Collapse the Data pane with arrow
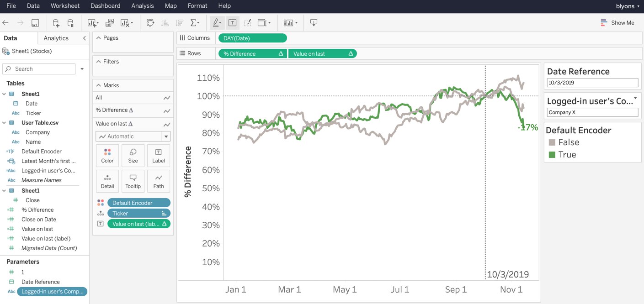The image size is (644, 304). pyautogui.click(x=84, y=38)
